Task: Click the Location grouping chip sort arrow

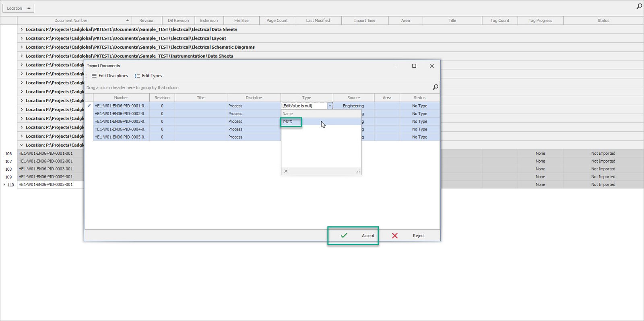Action: 29,8
